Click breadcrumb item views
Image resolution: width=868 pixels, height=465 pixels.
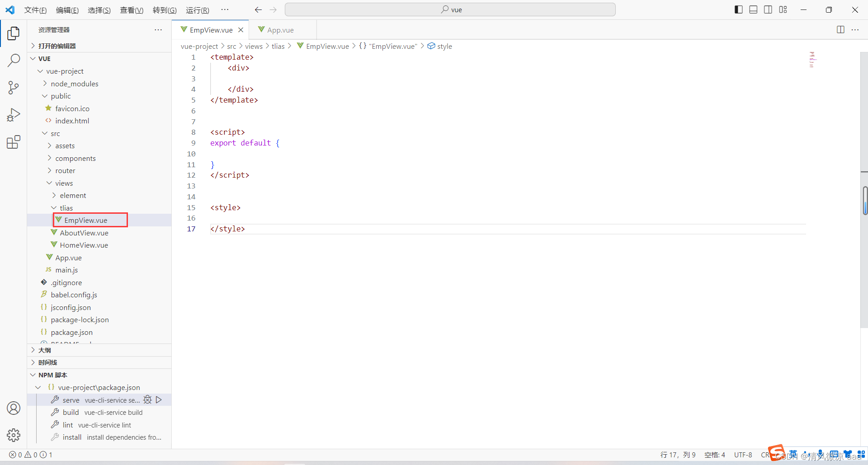click(x=254, y=46)
